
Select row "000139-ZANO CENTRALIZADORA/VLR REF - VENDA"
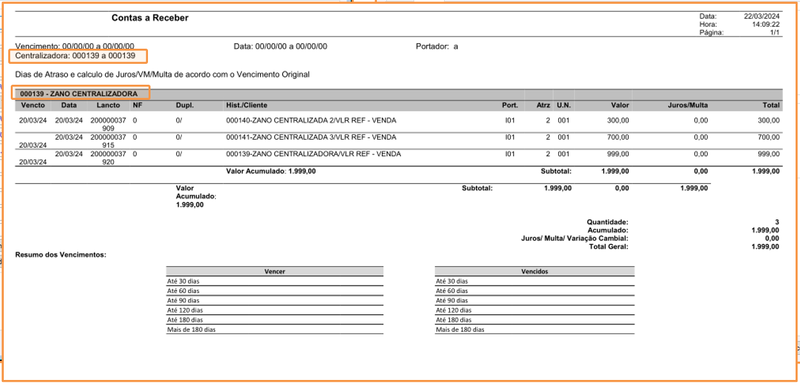pyautogui.click(x=398, y=158)
